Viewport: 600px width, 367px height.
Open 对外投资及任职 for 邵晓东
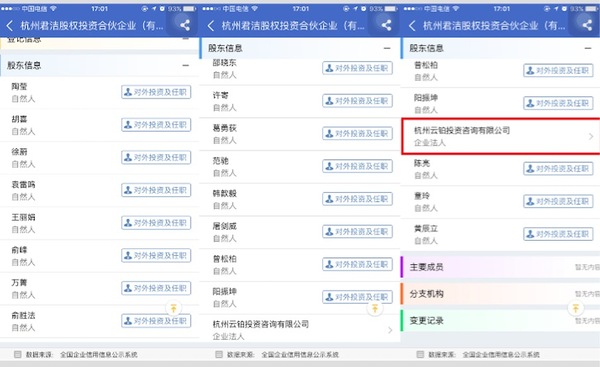[x=357, y=68]
